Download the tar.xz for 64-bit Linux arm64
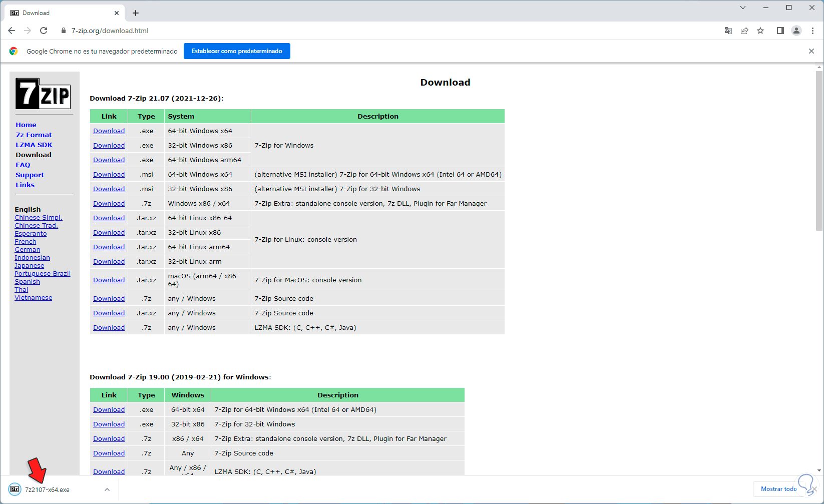The width and height of the screenshot is (824, 504). 109,247
